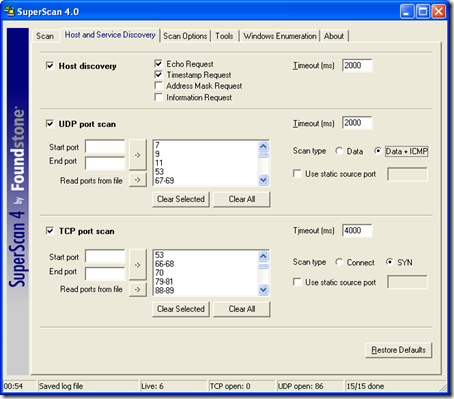The image size is (454, 399).
Task: Select port 9 in UDP list
Action: click(x=206, y=154)
